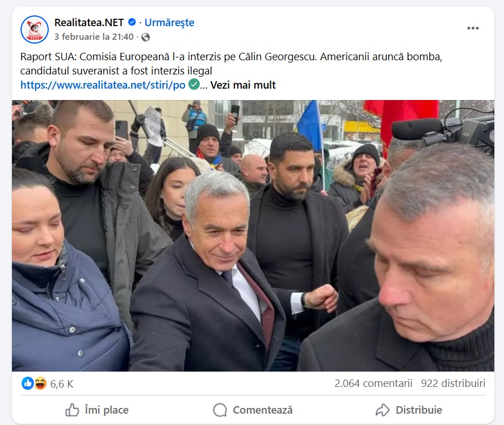Click the Îmi place button label
504x425 pixels.
click(x=107, y=410)
